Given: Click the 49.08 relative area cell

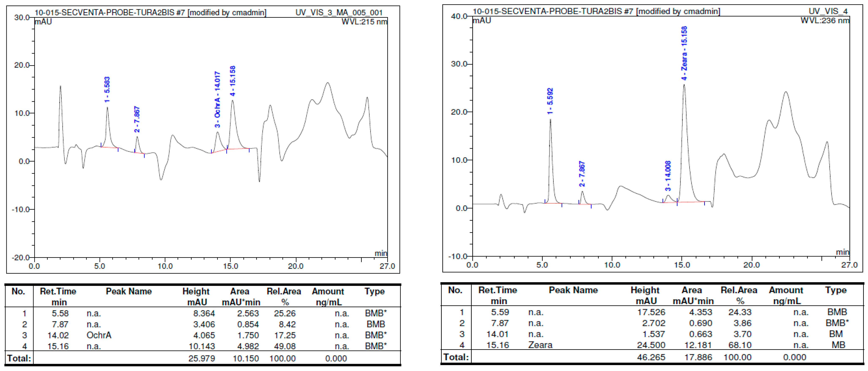Looking at the screenshot, I should 284,346.
